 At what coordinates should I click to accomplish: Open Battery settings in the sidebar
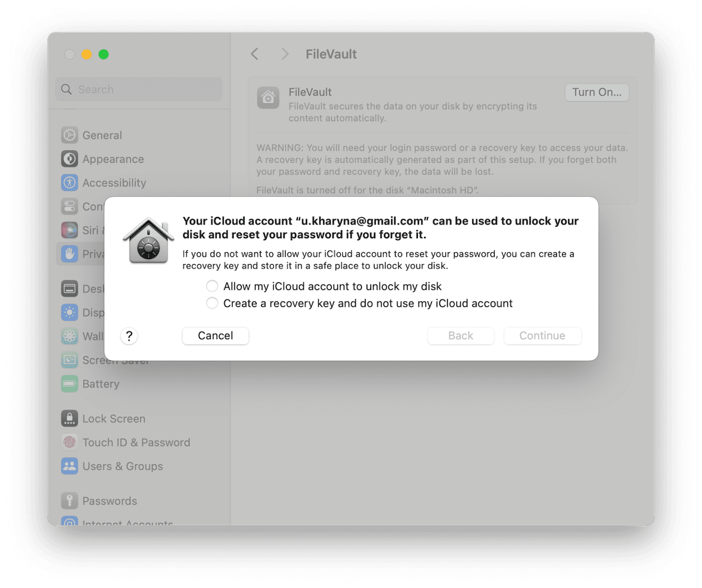coord(101,384)
